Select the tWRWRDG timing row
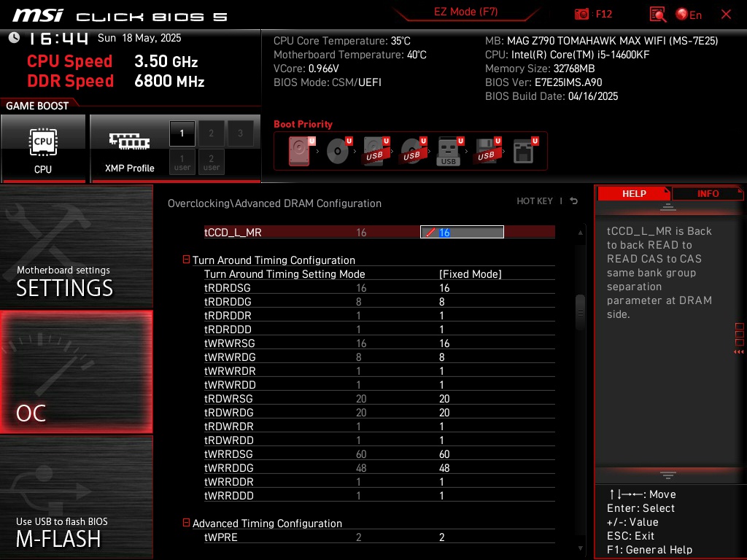 (x=379, y=357)
